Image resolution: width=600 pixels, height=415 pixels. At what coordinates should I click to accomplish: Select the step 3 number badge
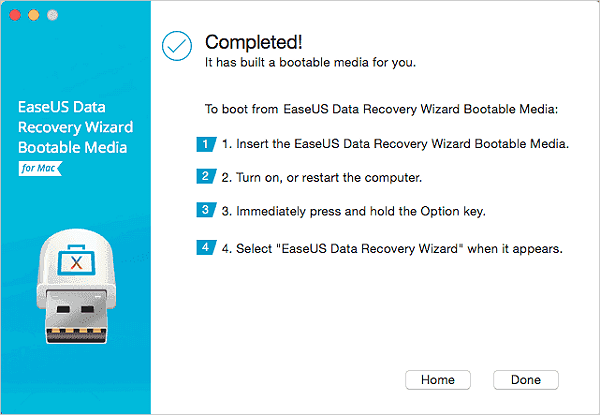[x=205, y=210]
